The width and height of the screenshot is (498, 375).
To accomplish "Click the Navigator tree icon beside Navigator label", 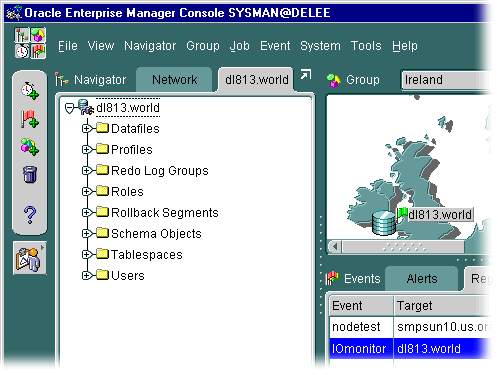I will pos(62,79).
